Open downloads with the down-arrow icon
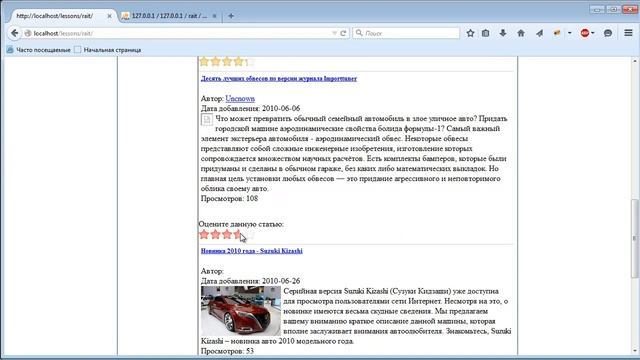Screen dimensions: 640x360 pyautogui.click(x=503, y=33)
